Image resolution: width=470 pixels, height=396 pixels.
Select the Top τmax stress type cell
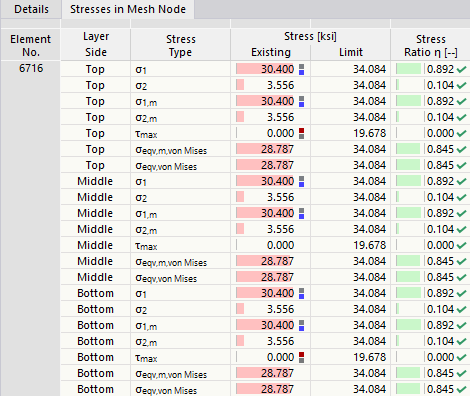(x=180, y=133)
